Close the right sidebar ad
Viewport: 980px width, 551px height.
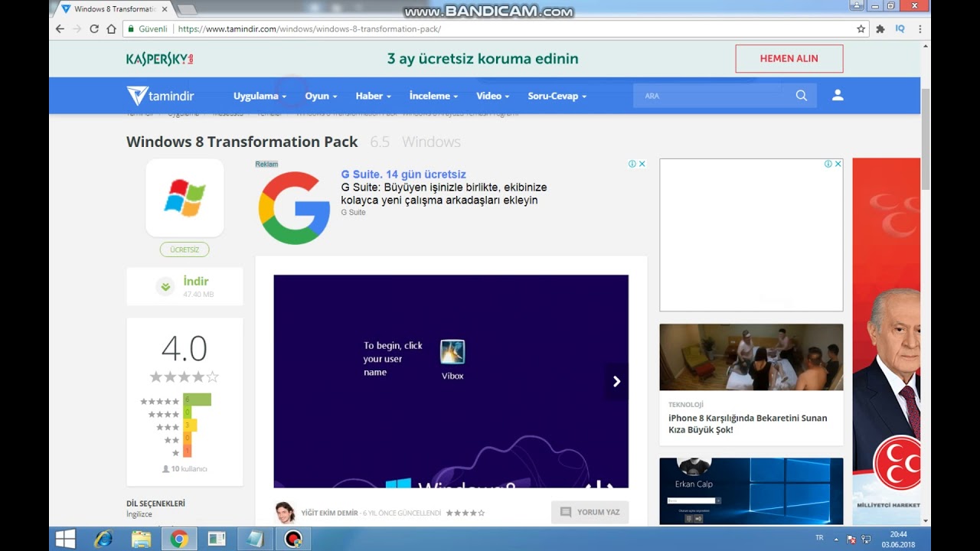(x=838, y=164)
